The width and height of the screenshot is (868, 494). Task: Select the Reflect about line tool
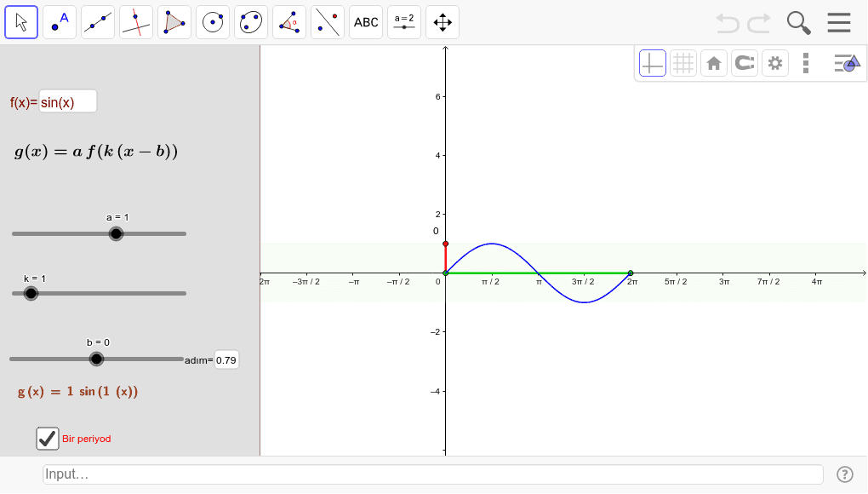click(x=328, y=22)
